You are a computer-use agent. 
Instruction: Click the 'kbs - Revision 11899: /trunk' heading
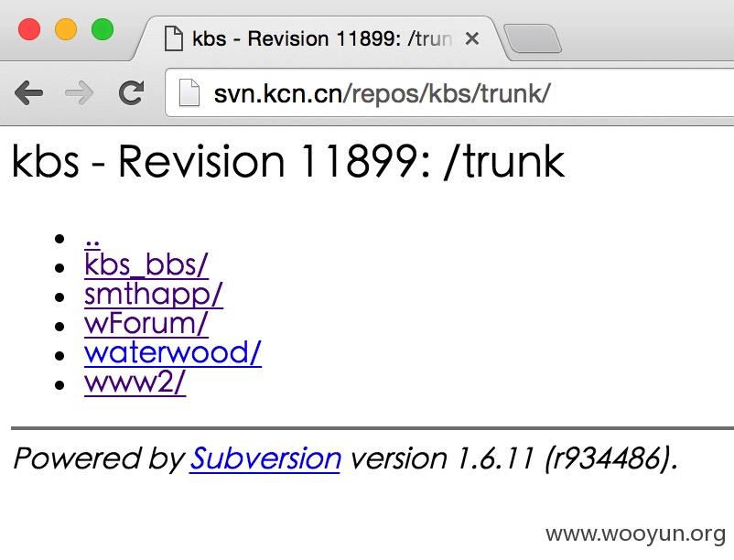[288, 161]
